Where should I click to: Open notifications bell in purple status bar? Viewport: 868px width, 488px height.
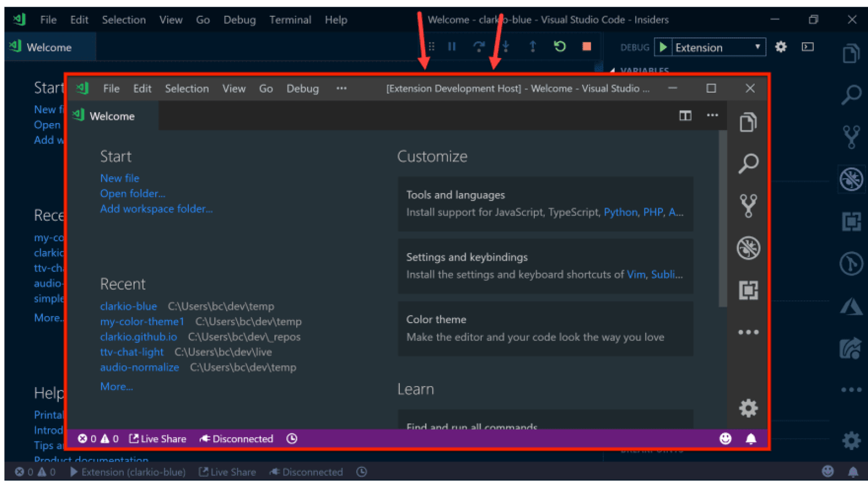pos(751,439)
